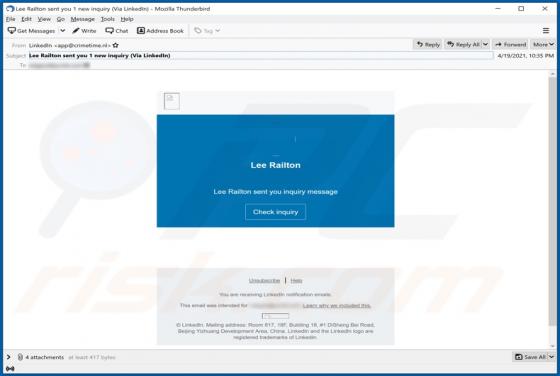Maximize the Thunderbird window
This screenshot has height=376, width=560.
click(521, 9)
